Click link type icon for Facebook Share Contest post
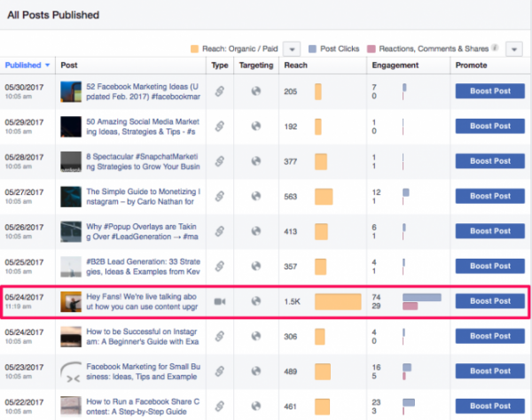The width and height of the screenshot is (532, 420). coord(220,406)
